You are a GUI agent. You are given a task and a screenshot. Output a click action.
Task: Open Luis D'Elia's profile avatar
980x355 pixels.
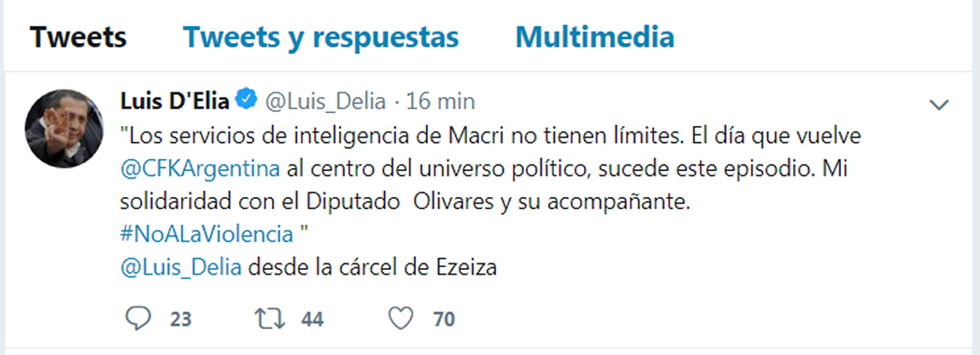(64, 129)
